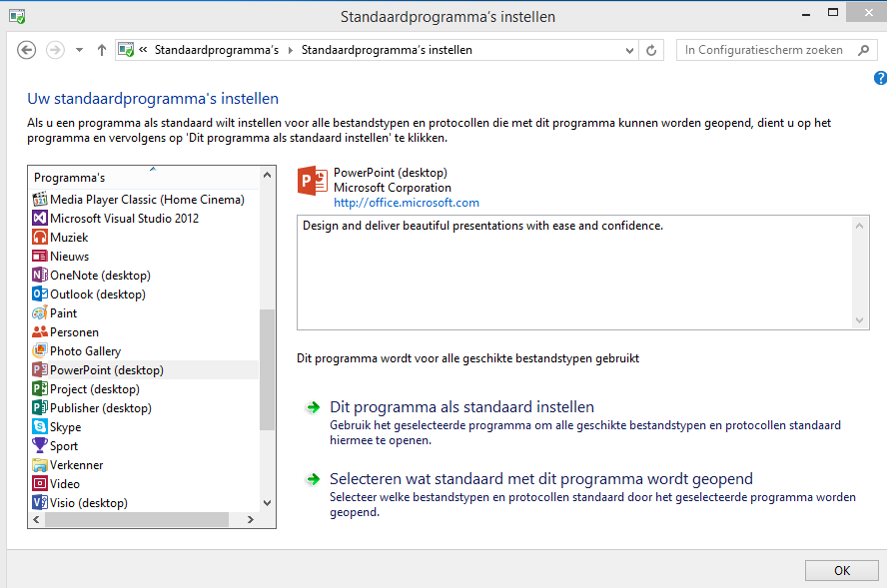Click the Photo Gallery icon
Image resolution: width=887 pixels, height=588 pixels.
pos(40,350)
